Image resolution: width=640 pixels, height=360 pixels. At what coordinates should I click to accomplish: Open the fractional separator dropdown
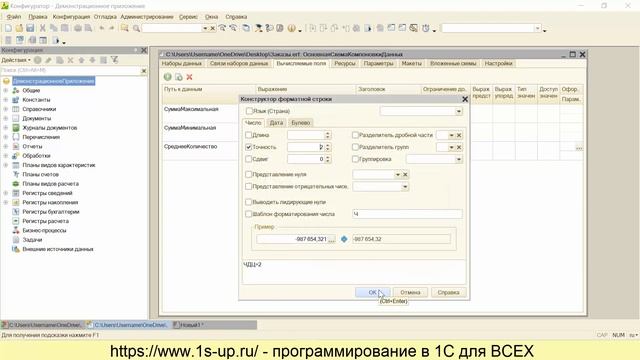(x=451, y=135)
